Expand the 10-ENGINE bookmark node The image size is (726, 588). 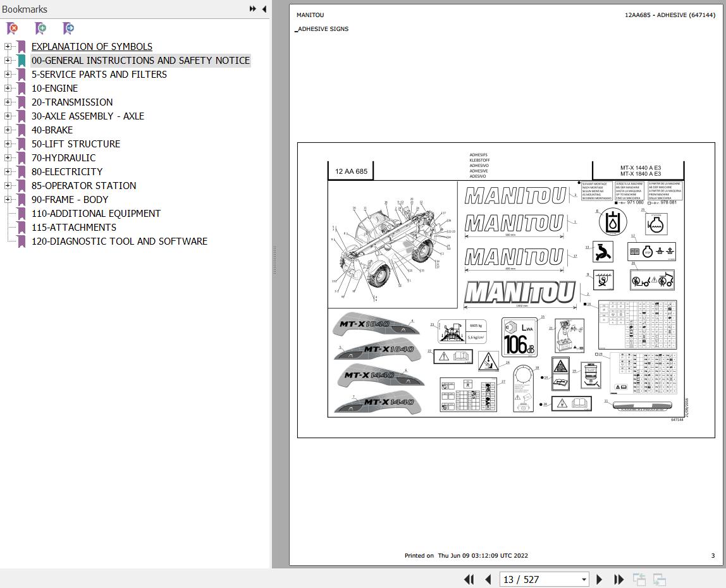8,88
